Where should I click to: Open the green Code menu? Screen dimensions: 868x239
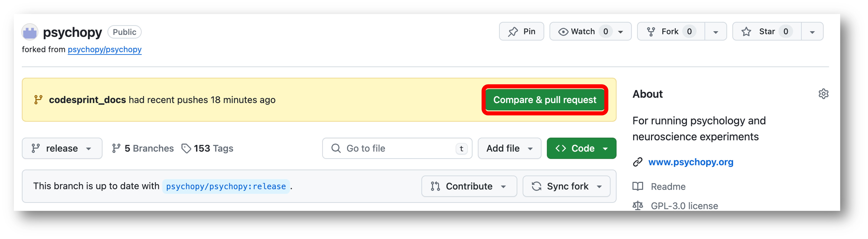[x=582, y=148]
